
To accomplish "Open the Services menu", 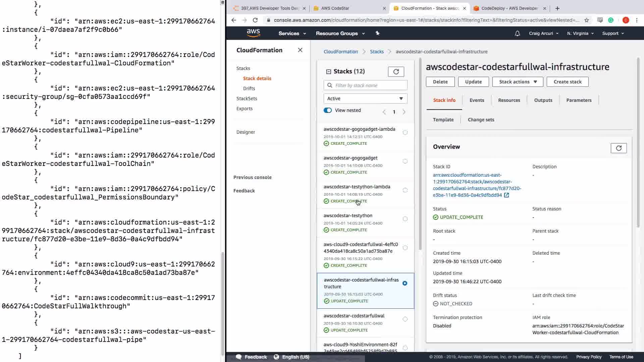I will point(292,33).
